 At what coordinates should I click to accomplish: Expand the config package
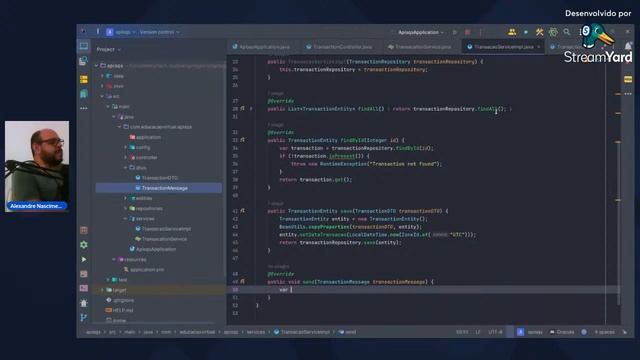(x=125, y=147)
